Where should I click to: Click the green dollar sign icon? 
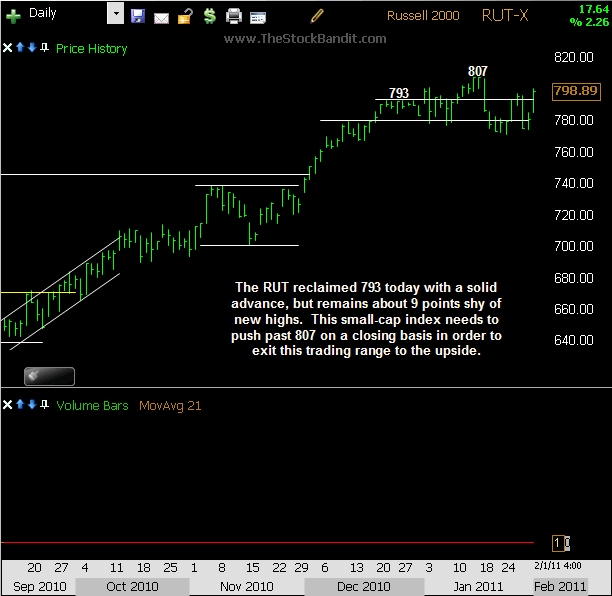point(208,15)
